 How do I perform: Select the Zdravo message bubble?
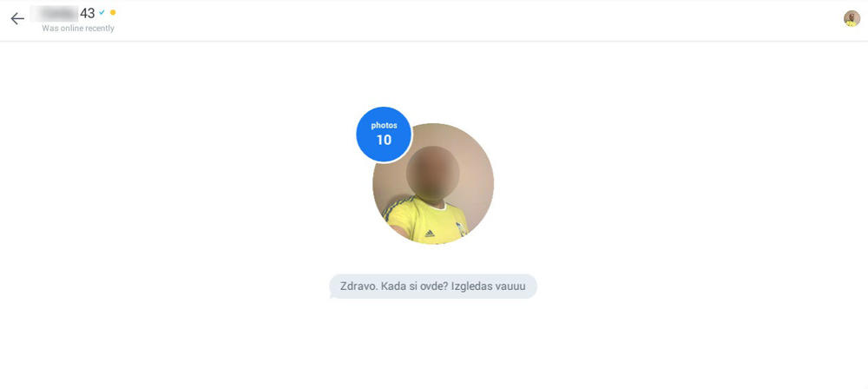(x=433, y=287)
